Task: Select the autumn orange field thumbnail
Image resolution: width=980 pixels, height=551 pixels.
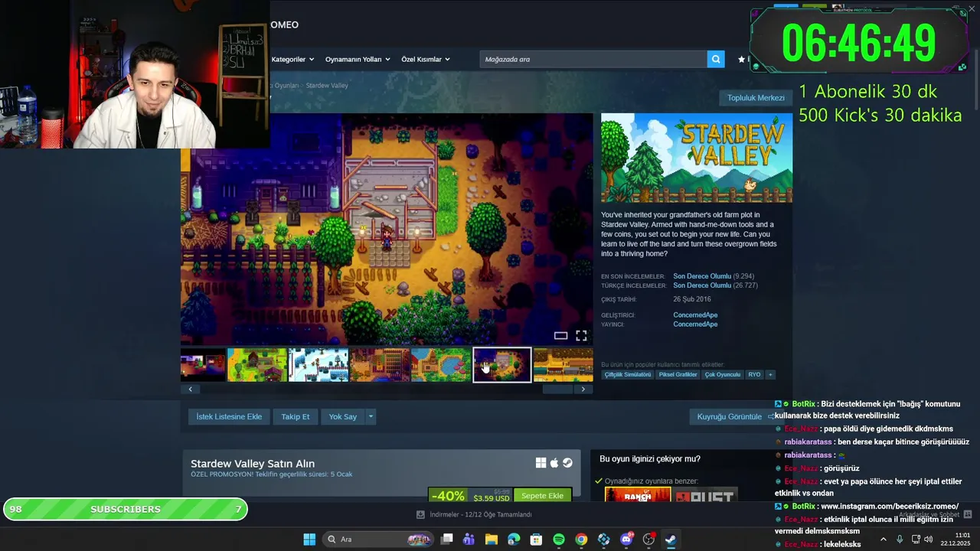Action: [x=563, y=365]
